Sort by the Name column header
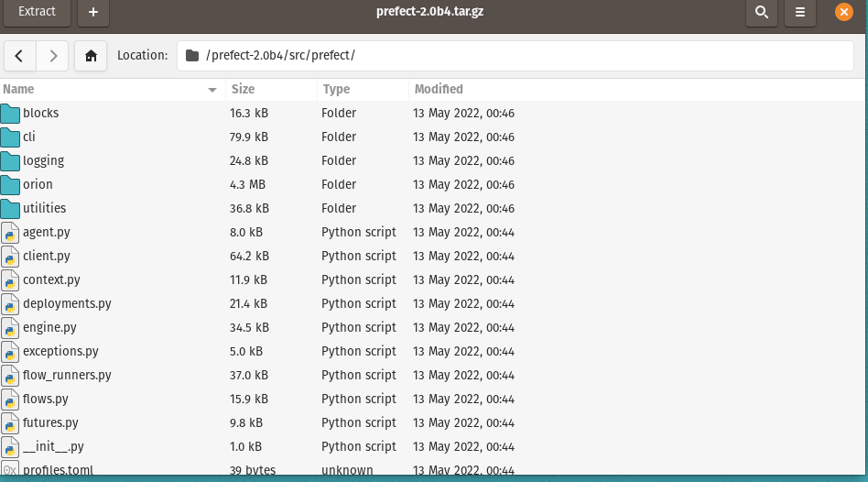This screenshot has height=482, width=868. click(x=111, y=89)
